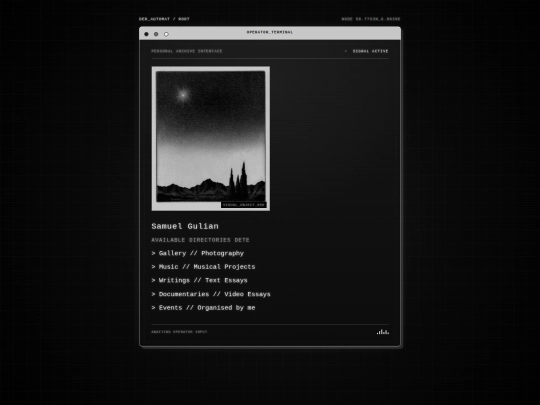540x405 pixels.
Task: Click the AVAILABLE DIRECTORIES heading
Action: 200,240
